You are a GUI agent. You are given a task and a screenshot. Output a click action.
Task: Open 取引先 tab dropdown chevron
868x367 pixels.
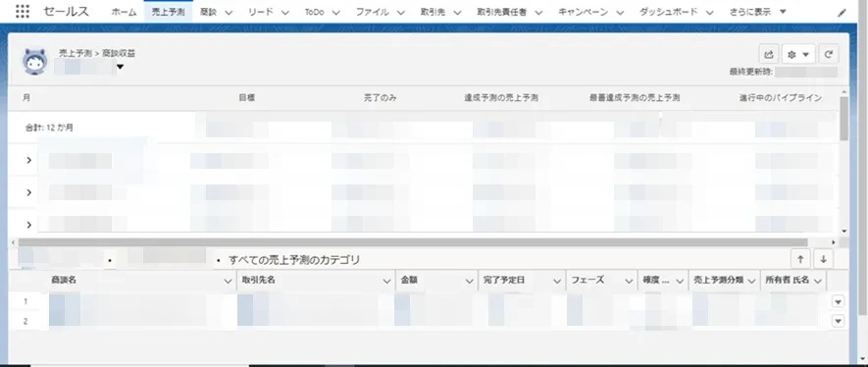click(x=458, y=13)
